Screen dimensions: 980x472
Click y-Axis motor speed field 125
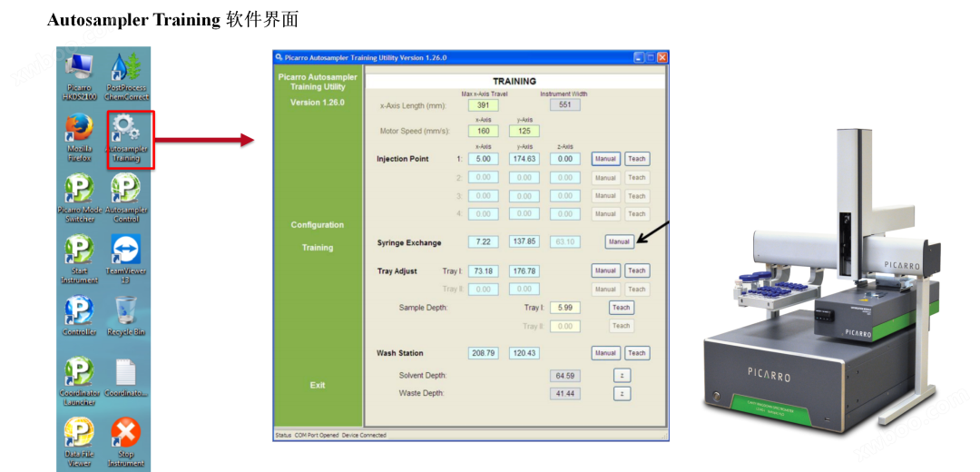[x=524, y=132]
